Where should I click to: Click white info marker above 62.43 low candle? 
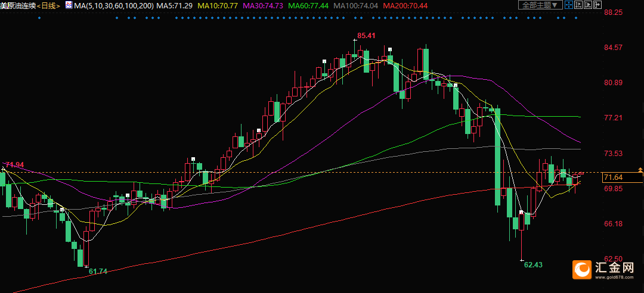pos(521,212)
